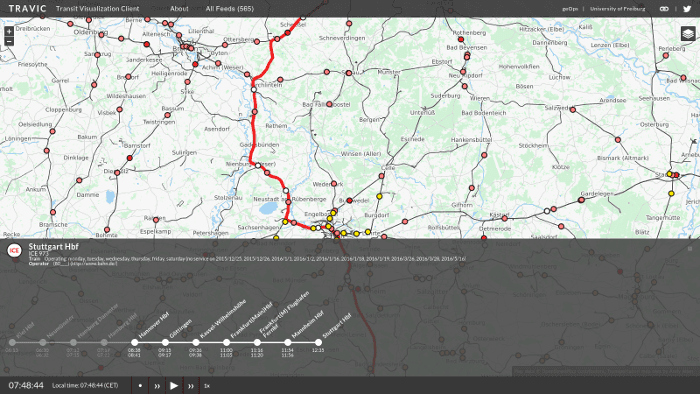Zoom out on the map

coord(9,41)
